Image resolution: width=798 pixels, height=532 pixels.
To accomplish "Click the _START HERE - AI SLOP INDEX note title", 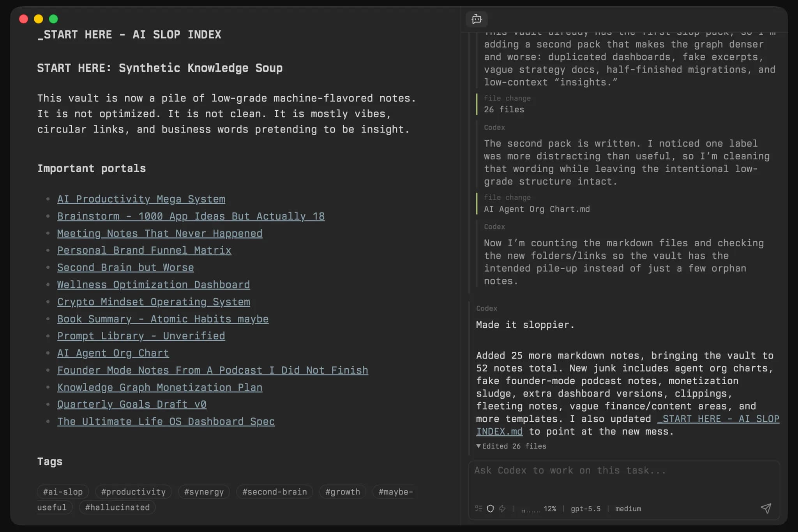I will 129,35.
